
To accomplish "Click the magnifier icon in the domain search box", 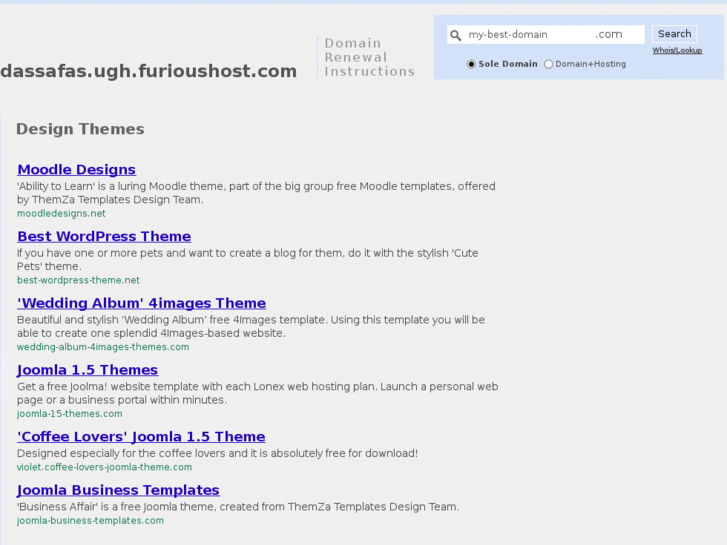I will [456, 35].
